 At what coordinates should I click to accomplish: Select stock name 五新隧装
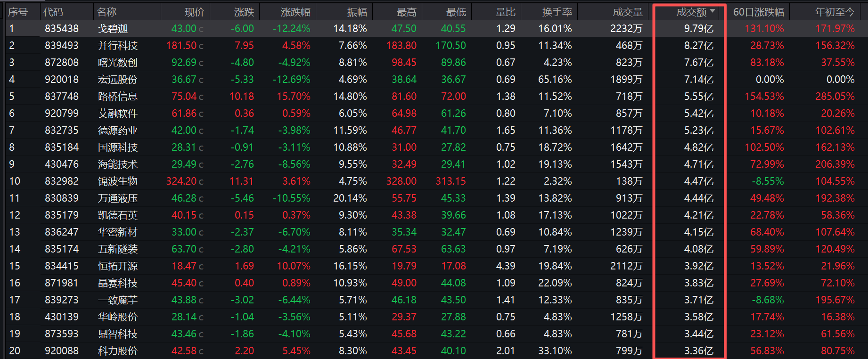tap(118, 249)
